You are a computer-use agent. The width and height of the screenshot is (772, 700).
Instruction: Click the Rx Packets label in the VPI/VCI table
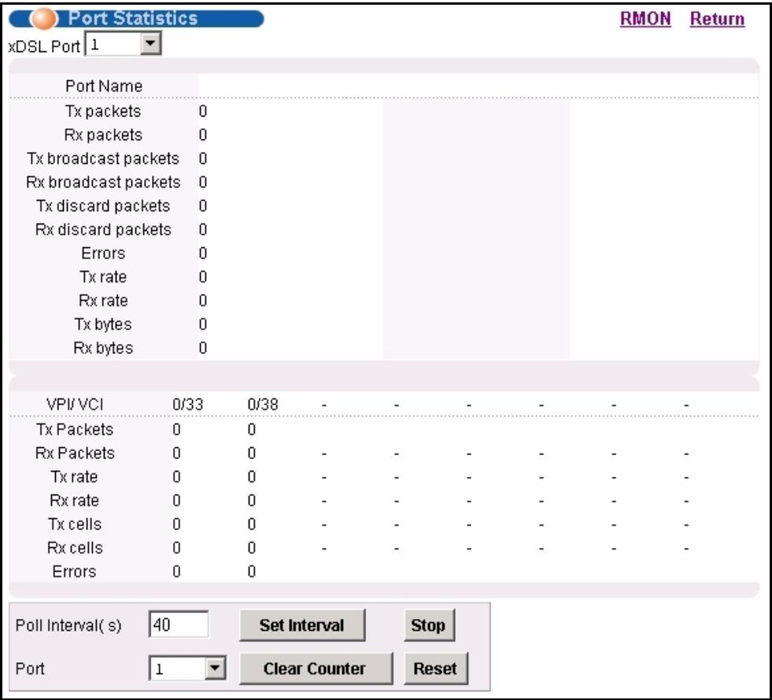point(75,454)
